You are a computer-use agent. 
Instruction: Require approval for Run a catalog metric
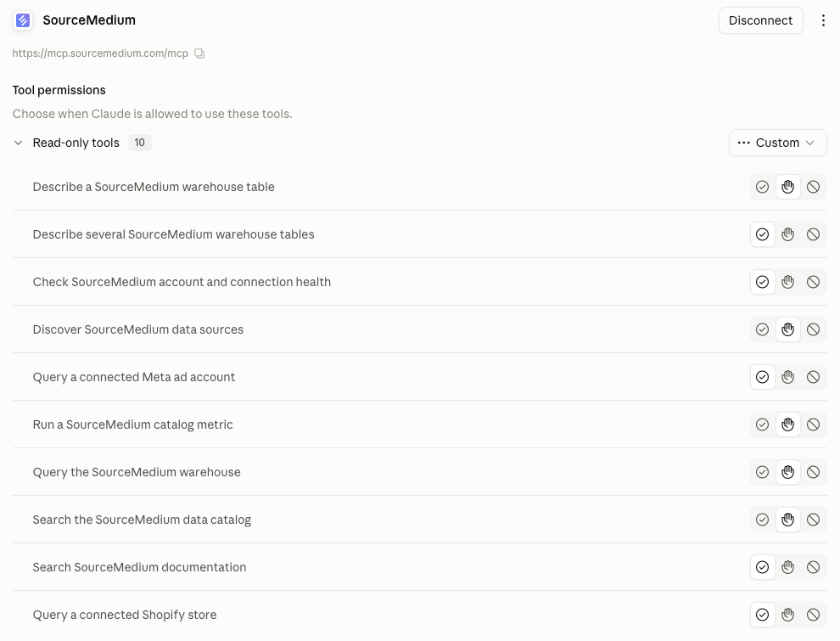787,425
